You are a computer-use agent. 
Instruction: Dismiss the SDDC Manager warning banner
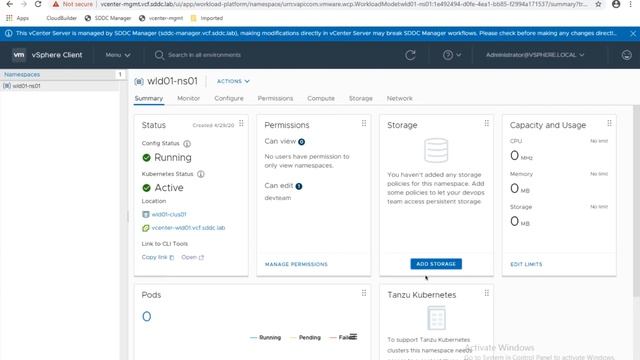click(x=633, y=33)
